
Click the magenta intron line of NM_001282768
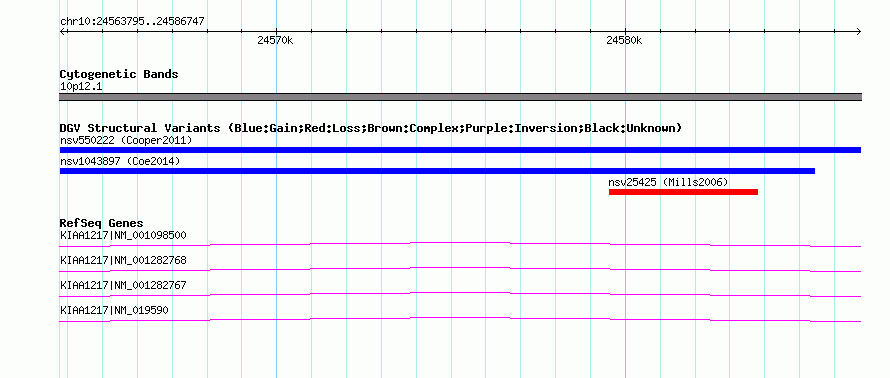coord(460,269)
